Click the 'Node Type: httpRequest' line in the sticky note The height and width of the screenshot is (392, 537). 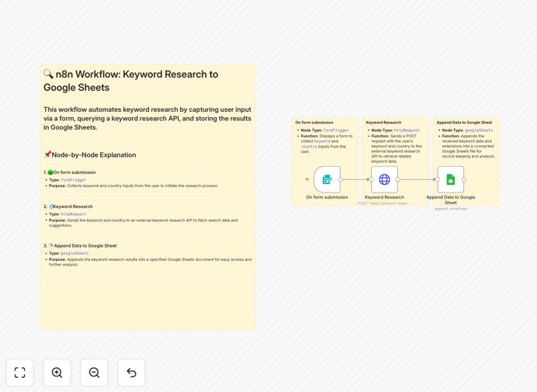point(396,130)
